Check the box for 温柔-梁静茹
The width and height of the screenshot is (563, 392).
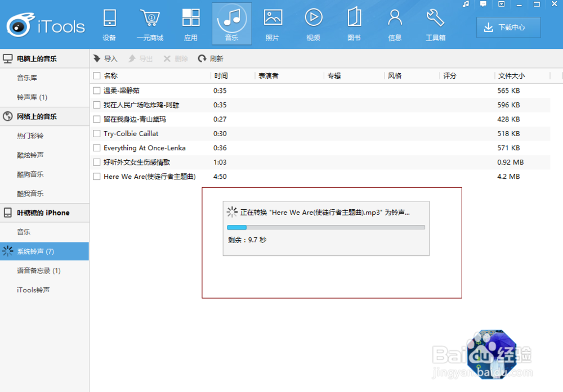97,91
